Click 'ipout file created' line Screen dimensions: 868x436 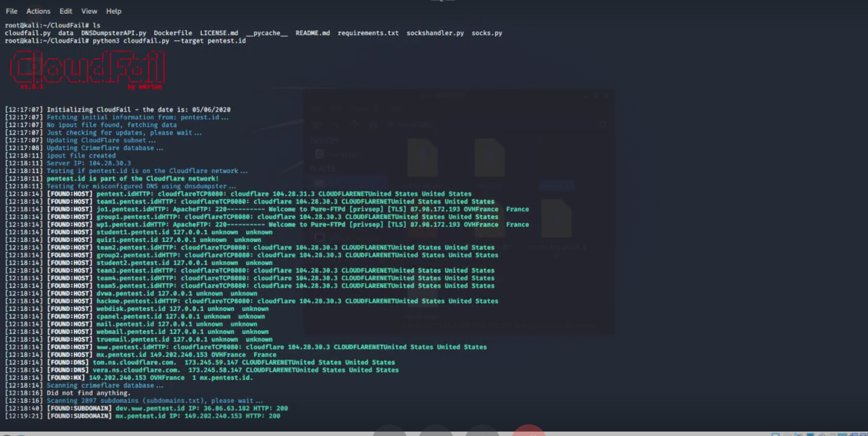(x=60, y=155)
